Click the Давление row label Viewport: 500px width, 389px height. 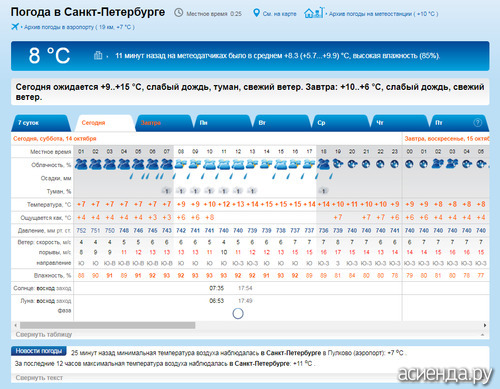tap(44, 230)
